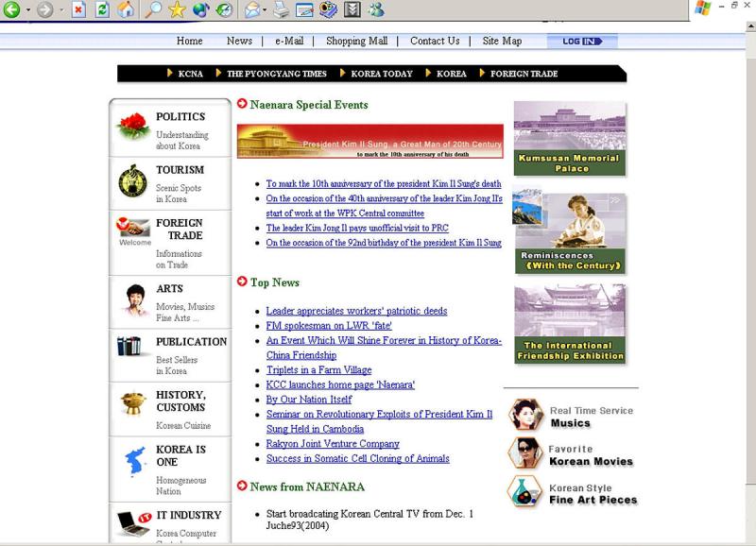Stop page loading with the red X icon
This screenshot has height=546, width=756.
tap(78, 9)
